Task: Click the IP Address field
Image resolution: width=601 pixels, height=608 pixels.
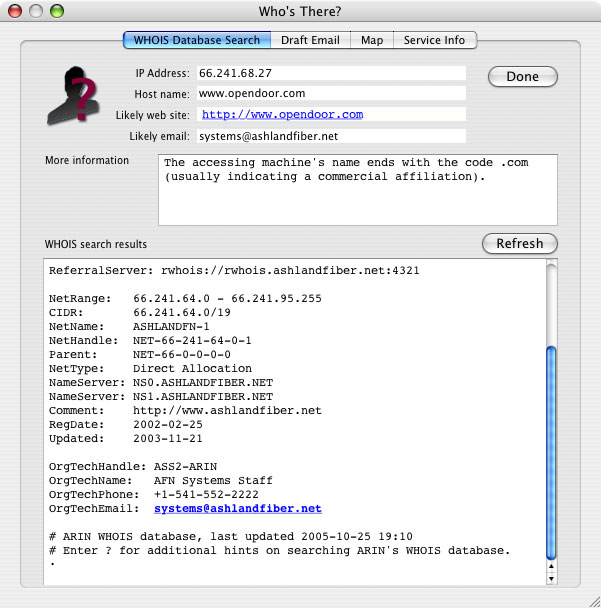Action: pos(331,73)
